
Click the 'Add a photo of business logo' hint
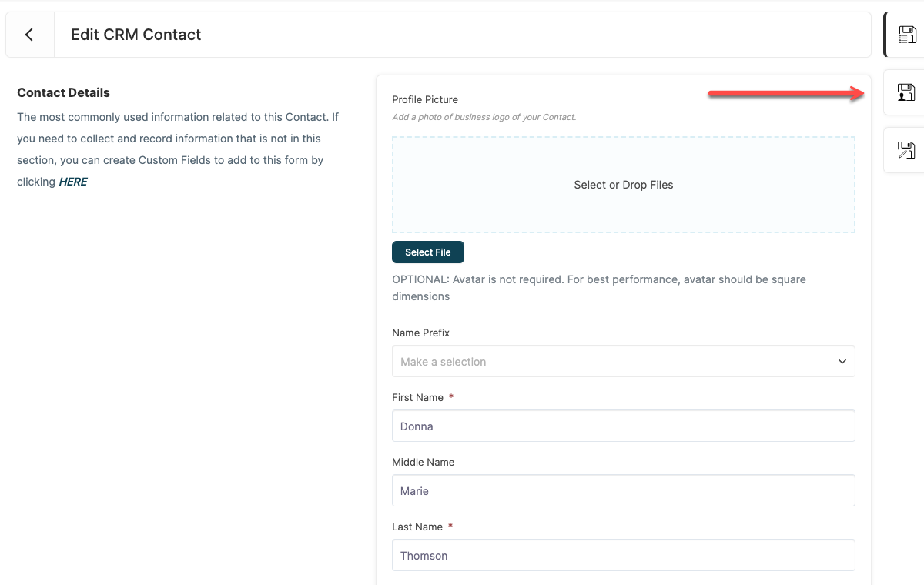click(484, 117)
